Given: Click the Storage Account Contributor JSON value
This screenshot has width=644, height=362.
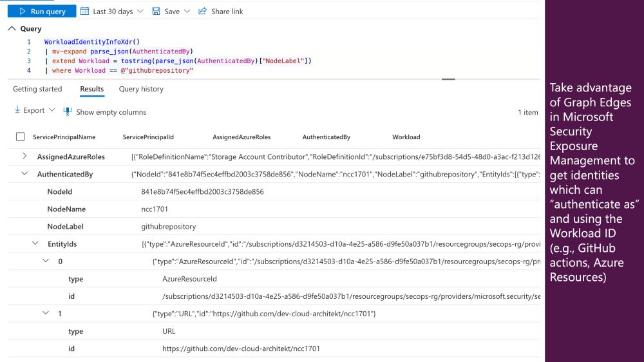Looking at the screenshot, I should point(336,157).
